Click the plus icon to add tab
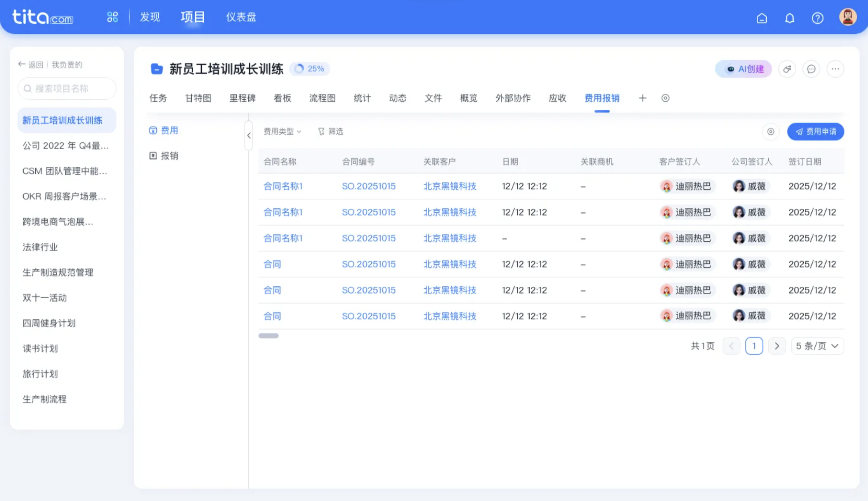This screenshot has width=868, height=501. 643,98
